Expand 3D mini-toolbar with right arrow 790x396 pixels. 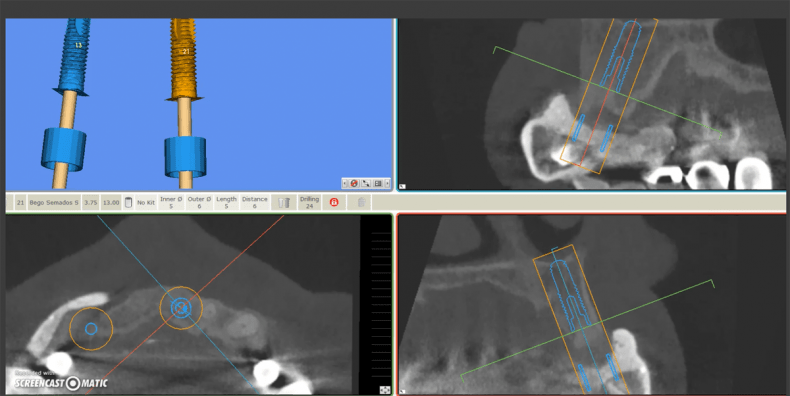click(387, 183)
